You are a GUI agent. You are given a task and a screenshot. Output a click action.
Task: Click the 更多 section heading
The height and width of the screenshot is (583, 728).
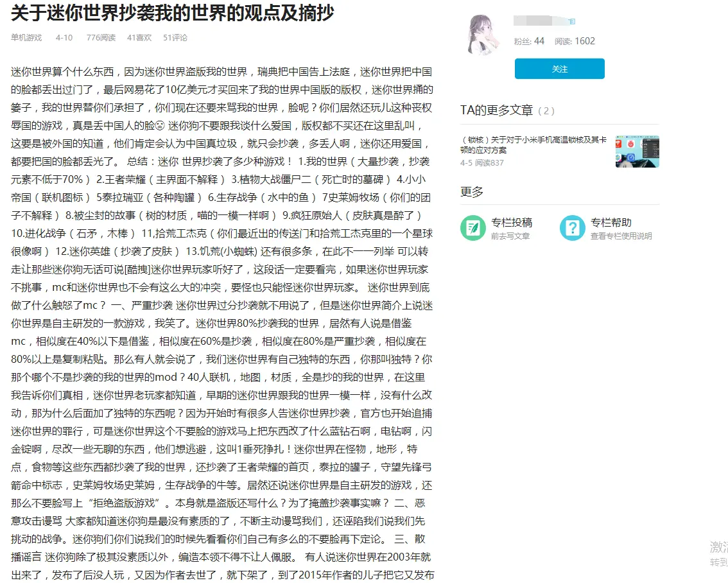coord(472,192)
